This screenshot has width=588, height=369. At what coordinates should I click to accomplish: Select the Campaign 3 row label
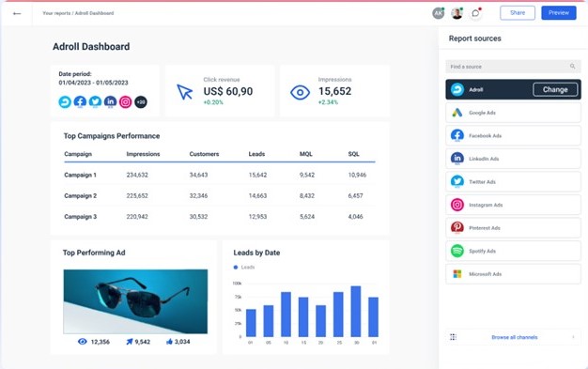pos(80,217)
